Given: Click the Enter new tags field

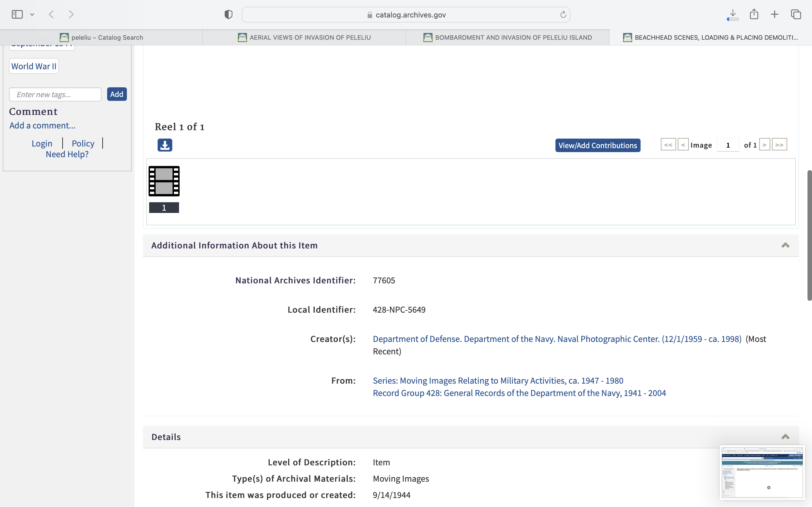Looking at the screenshot, I should (55, 95).
